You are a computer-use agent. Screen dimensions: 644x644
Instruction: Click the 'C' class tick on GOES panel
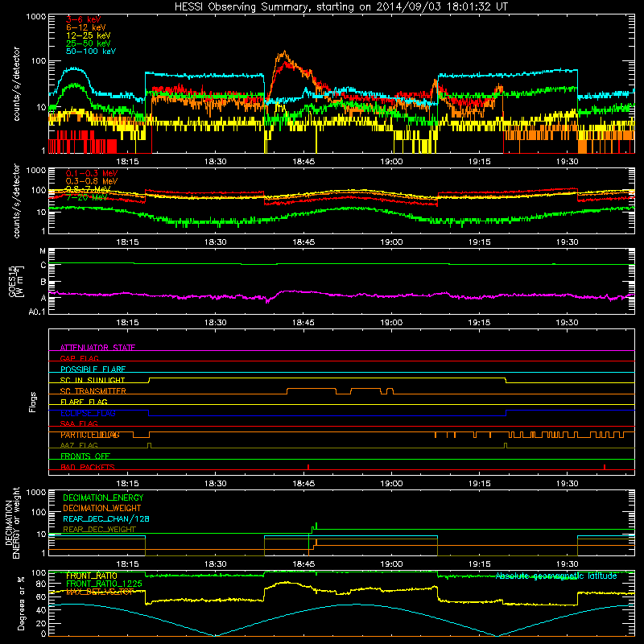click(x=43, y=266)
